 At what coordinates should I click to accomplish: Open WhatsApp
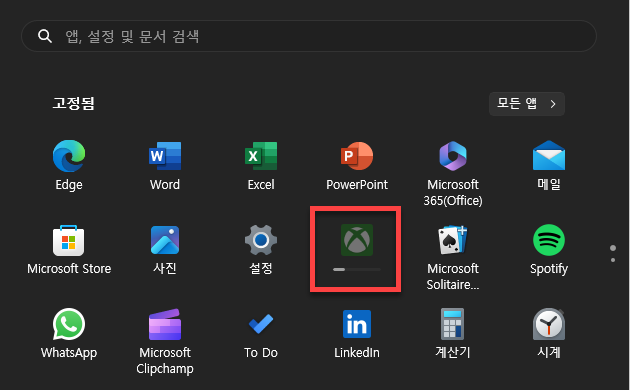coord(69,333)
